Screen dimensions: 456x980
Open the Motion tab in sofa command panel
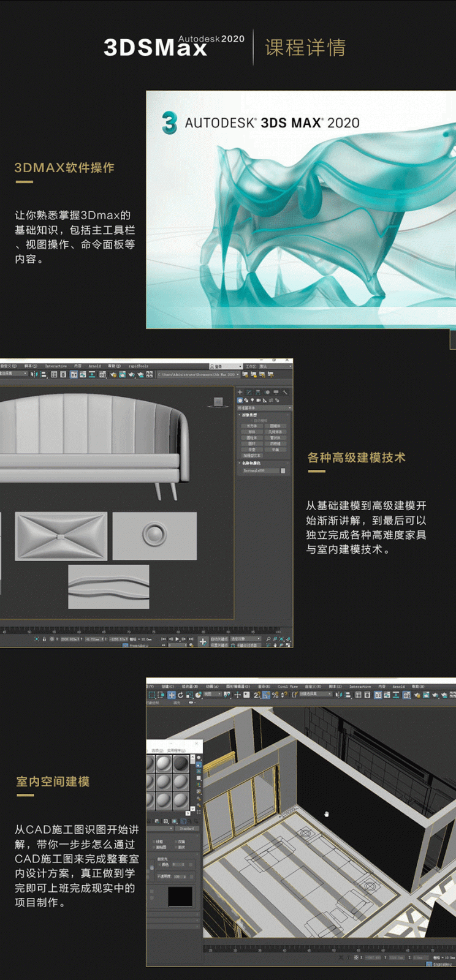[267, 392]
